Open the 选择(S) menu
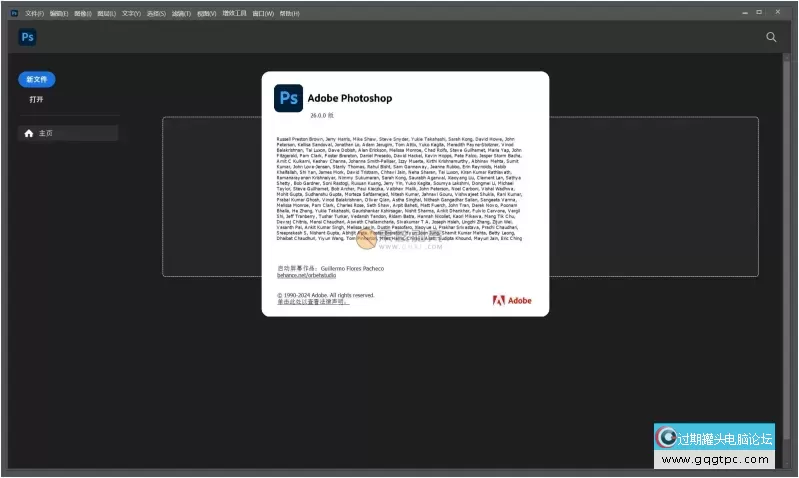The width and height of the screenshot is (799, 478). click(156, 15)
